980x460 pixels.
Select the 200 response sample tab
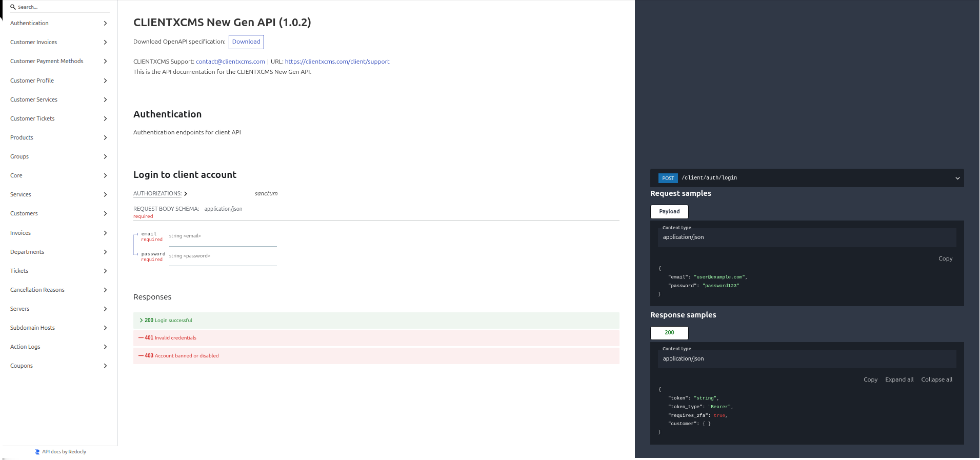tap(669, 333)
